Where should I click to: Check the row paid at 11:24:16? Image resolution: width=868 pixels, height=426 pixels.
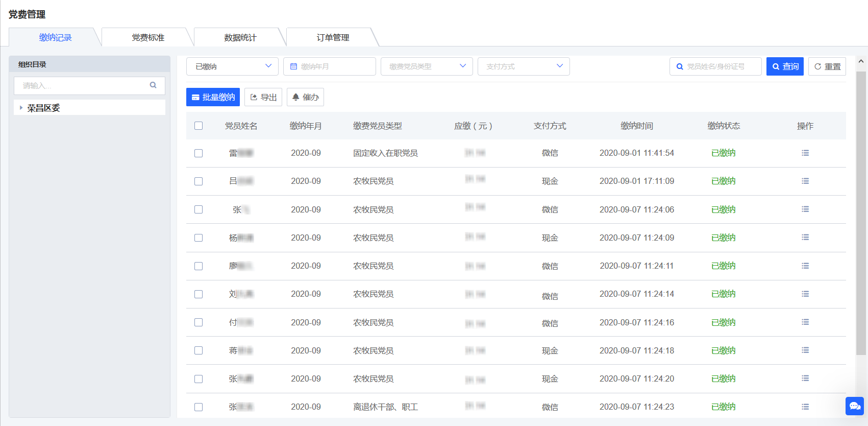pos(199,322)
